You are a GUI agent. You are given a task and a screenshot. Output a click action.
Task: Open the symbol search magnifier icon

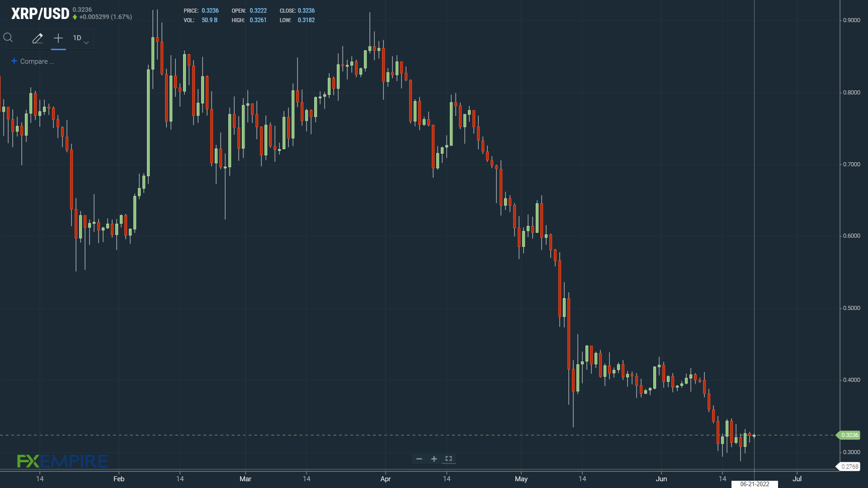tap(8, 38)
